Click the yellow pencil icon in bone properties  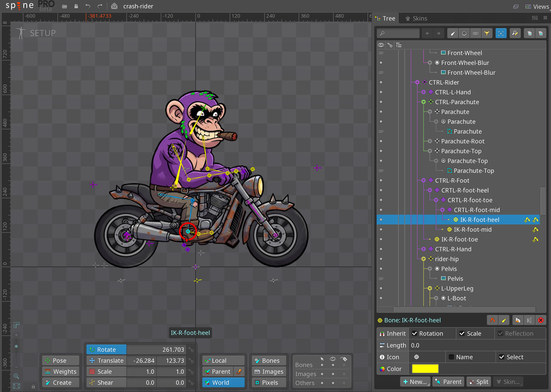(x=504, y=320)
